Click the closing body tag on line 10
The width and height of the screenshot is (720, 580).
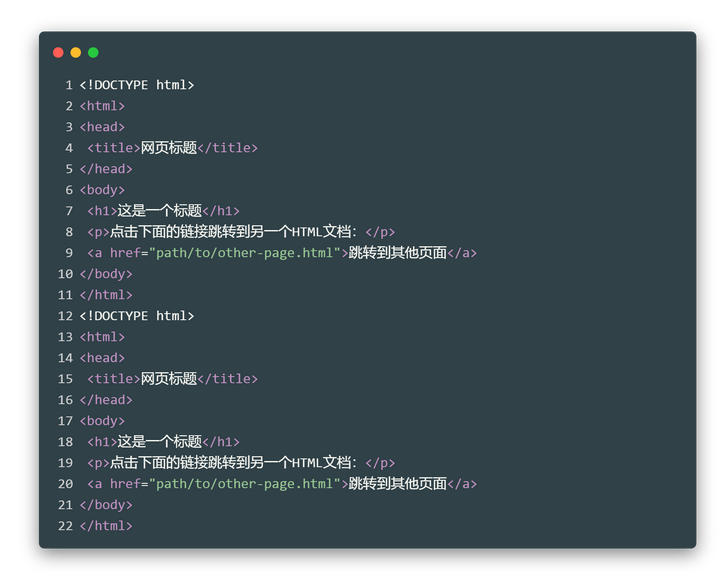(106, 274)
